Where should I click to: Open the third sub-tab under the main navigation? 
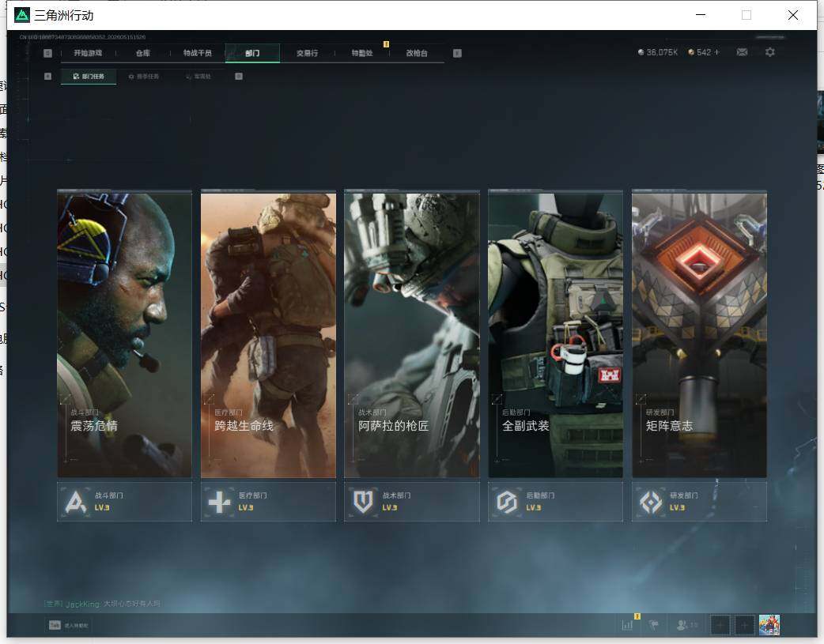(198, 76)
